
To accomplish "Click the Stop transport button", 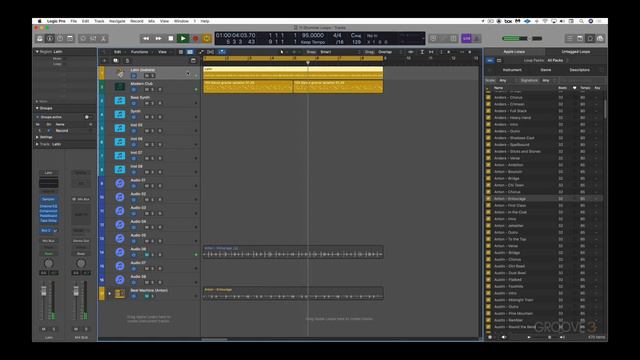I will coord(171,38).
